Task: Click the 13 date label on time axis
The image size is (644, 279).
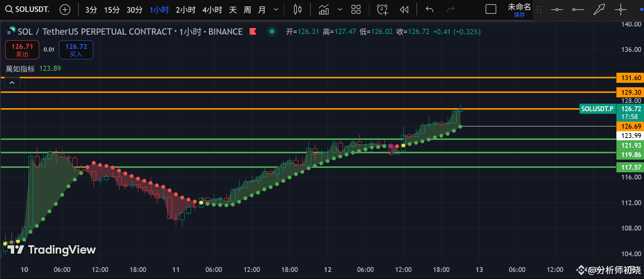Action: click(x=479, y=269)
